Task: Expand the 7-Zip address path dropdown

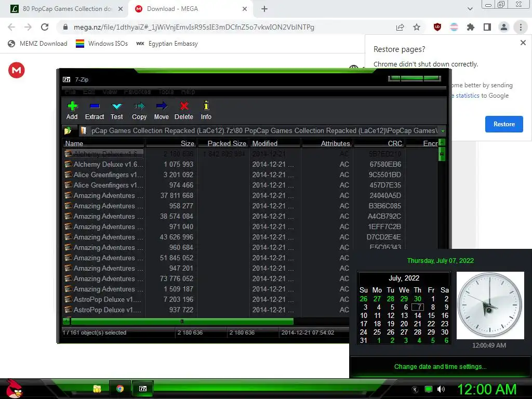Action: click(x=443, y=130)
